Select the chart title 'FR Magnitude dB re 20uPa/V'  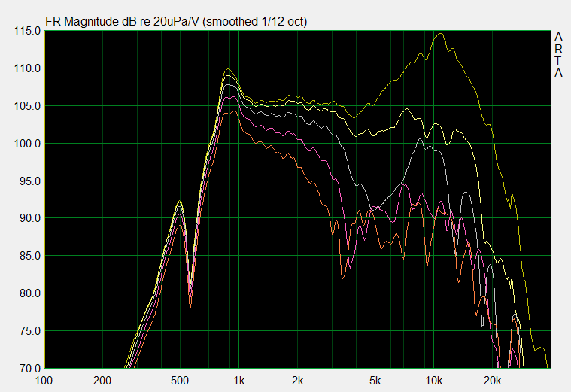[122, 22]
